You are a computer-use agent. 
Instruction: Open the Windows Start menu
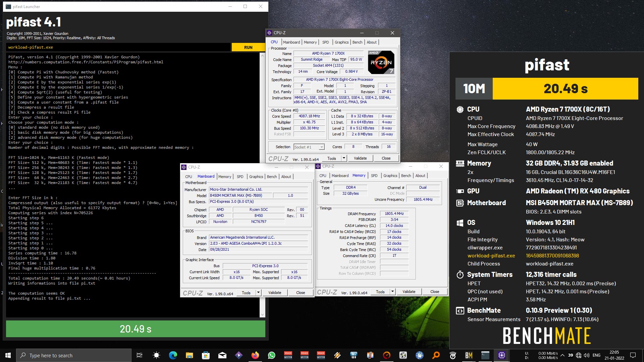tap(8, 355)
